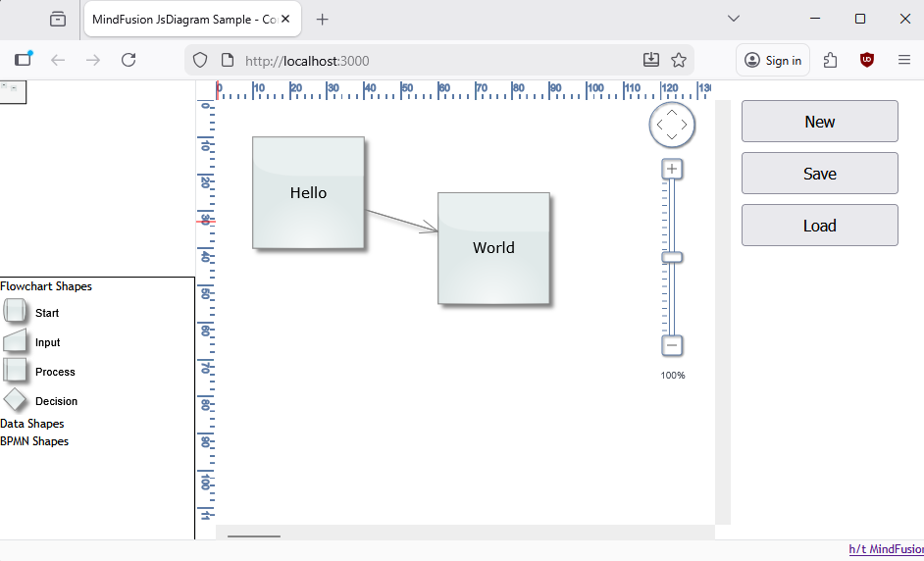Select the Input shape icon
This screenshot has height=561, width=924.
point(15,341)
